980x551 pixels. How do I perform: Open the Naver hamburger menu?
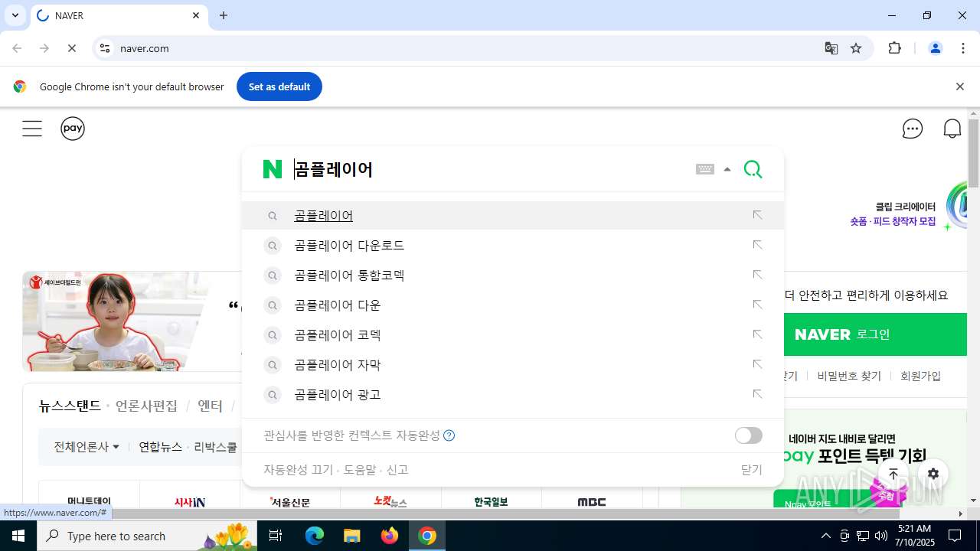32,129
